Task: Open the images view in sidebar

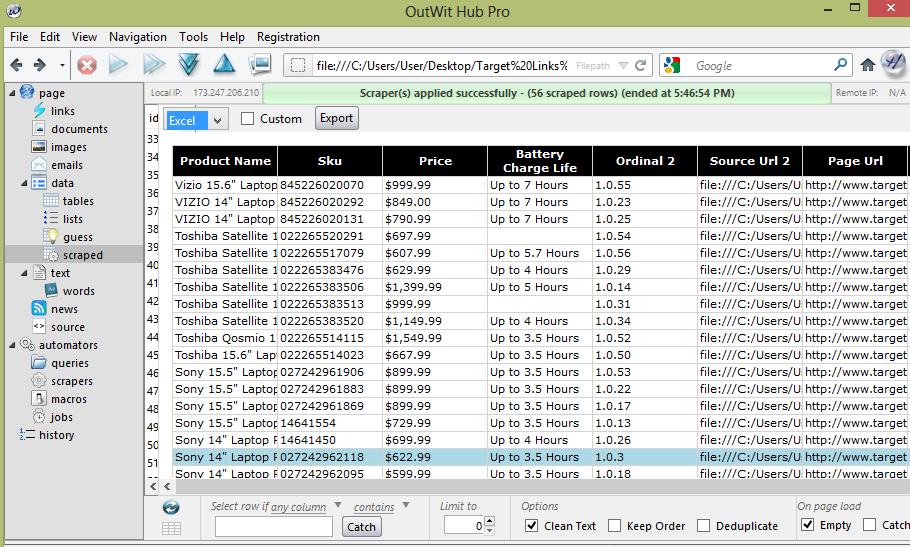Action: [x=68, y=147]
